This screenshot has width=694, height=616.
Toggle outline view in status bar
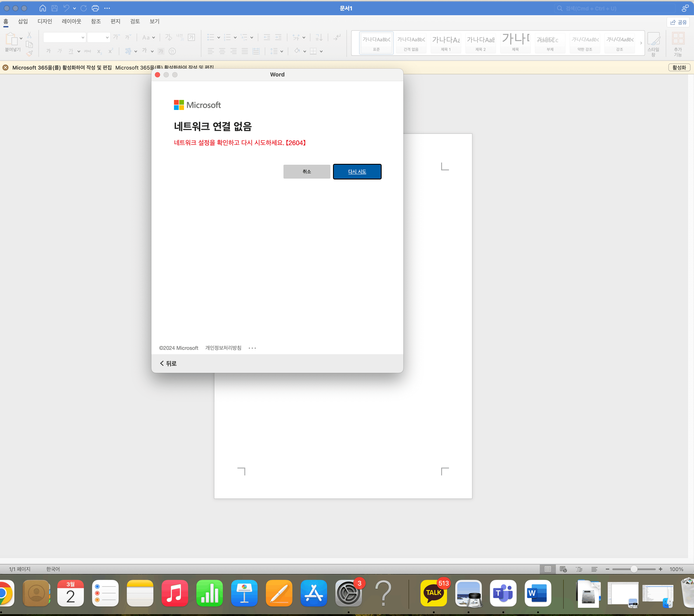point(579,569)
